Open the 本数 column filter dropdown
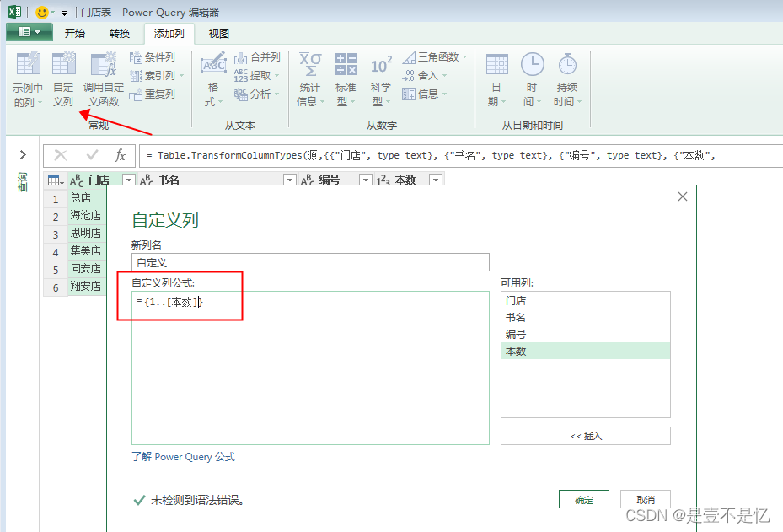 (436, 180)
